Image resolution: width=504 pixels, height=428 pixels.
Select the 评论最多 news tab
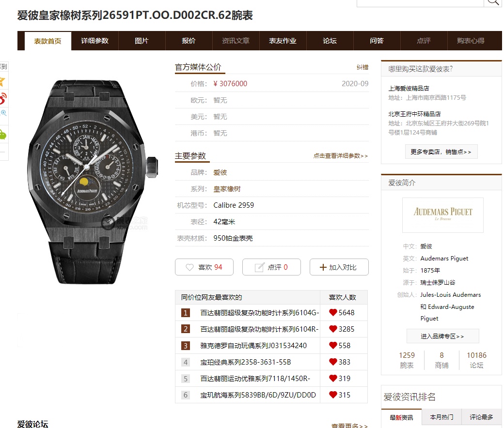(482, 417)
